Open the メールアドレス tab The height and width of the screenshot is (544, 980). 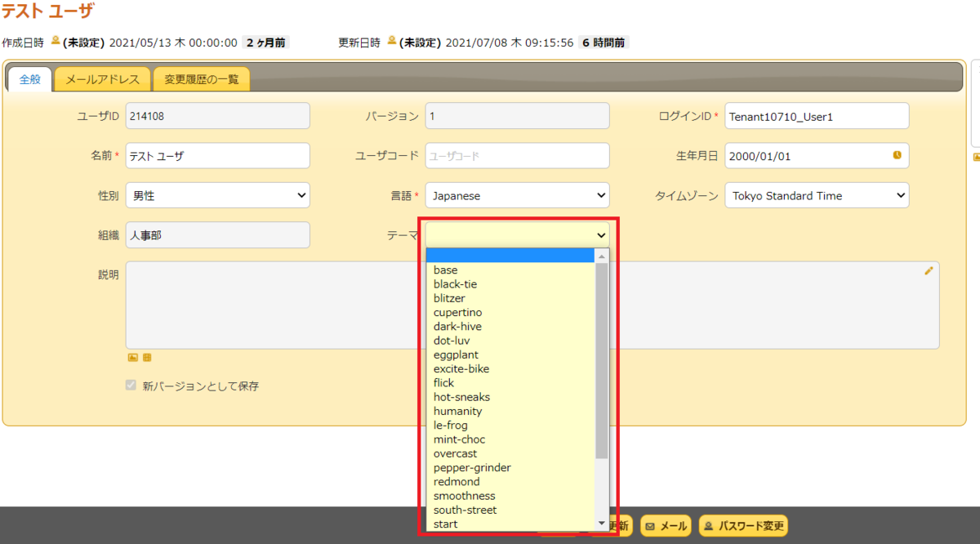point(102,79)
